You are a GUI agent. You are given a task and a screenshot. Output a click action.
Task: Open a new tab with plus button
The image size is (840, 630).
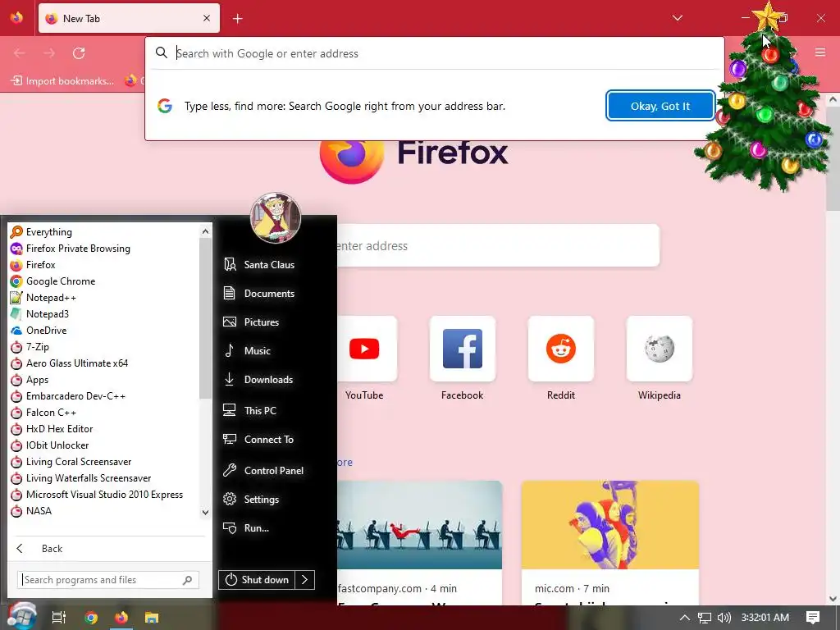(x=238, y=19)
